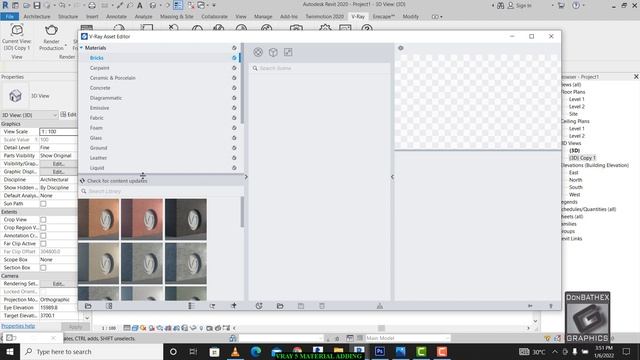Open the Architecture ribbon tab
The height and width of the screenshot is (360, 640).
(x=37, y=17)
